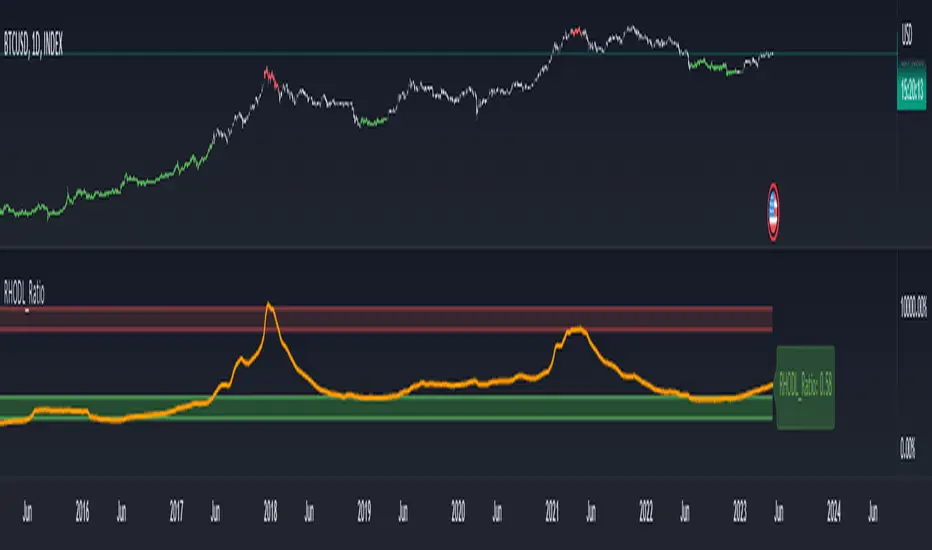The height and width of the screenshot is (550, 932).
Task: Select the orange RHODL Ratio line at its 2018 peak
Action: click(269, 306)
